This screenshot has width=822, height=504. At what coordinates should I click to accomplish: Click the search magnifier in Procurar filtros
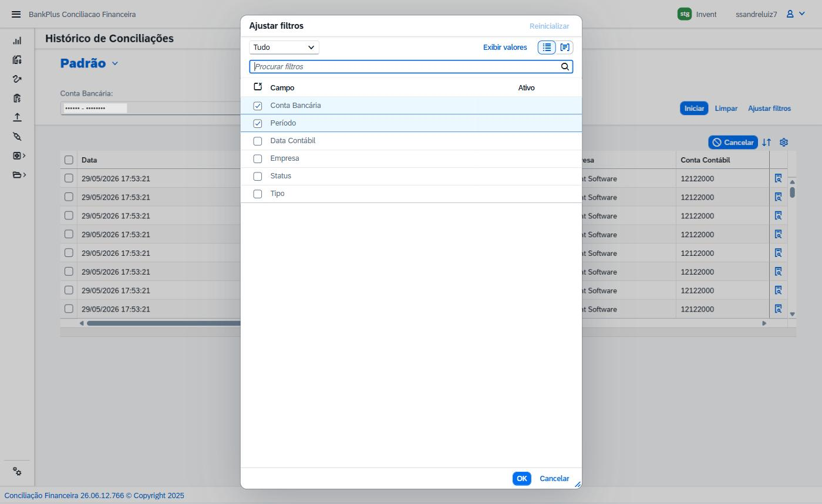(x=565, y=67)
